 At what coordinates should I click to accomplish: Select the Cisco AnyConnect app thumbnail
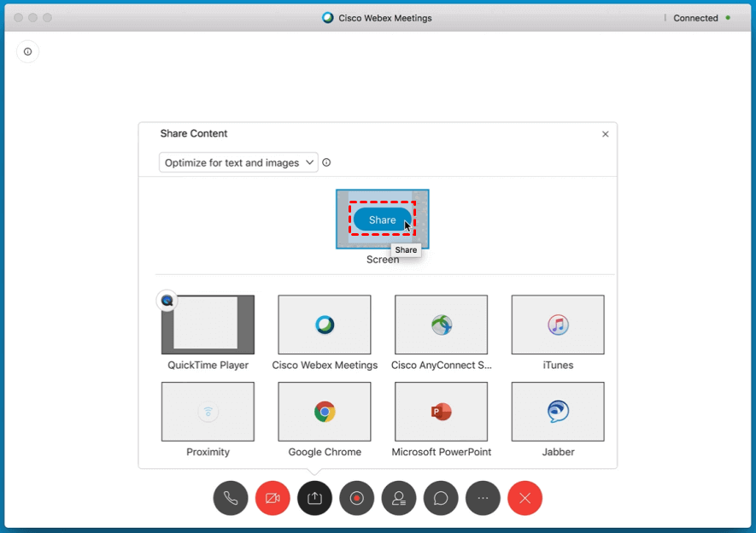tap(441, 325)
